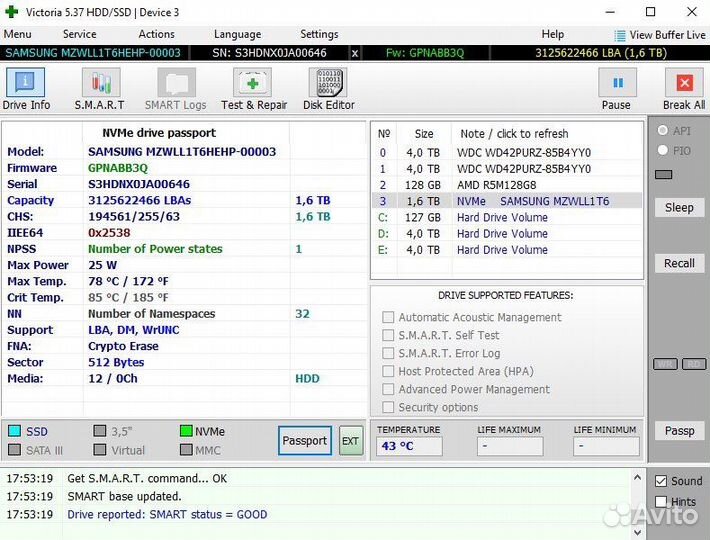Select drive 2 AMD R5M128G8 row
The width and height of the screenshot is (710, 540).
507,185
